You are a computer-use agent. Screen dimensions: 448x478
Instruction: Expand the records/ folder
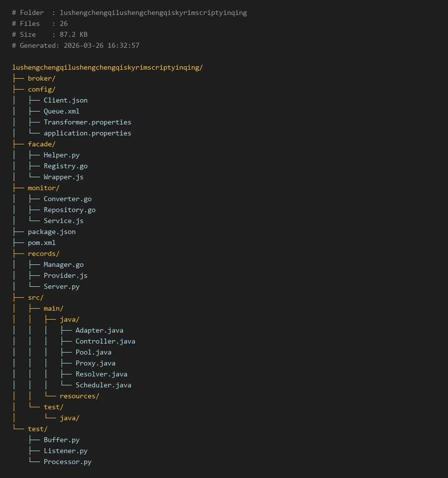pos(43,253)
